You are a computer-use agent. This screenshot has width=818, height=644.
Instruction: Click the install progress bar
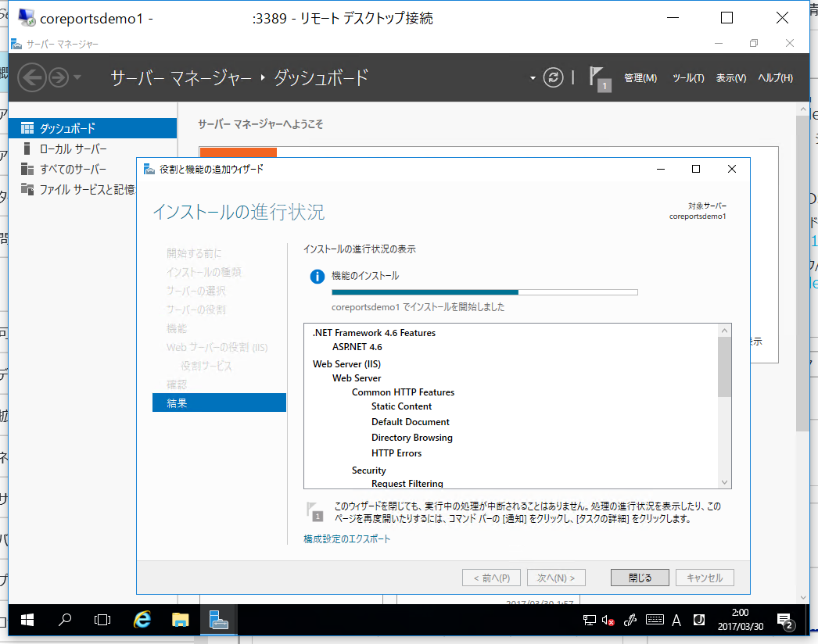coord(485,292)
